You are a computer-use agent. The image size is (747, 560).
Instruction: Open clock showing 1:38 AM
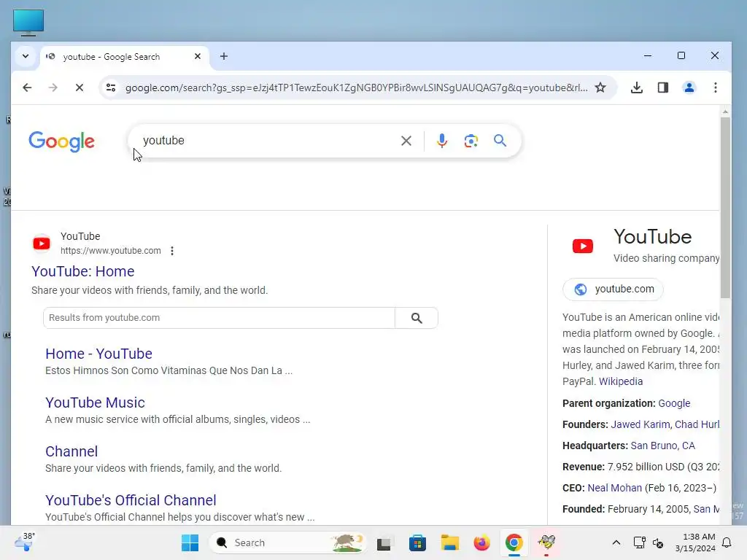[695, 542]
